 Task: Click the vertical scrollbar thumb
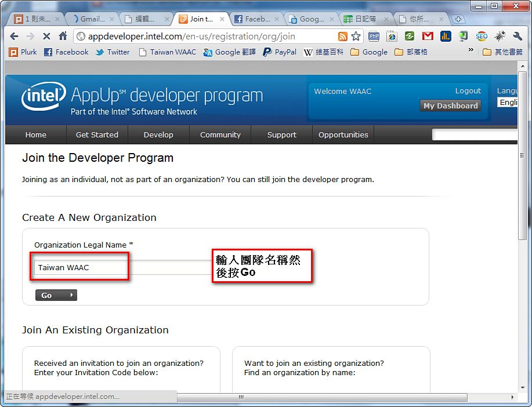click(x=523, y=156)
